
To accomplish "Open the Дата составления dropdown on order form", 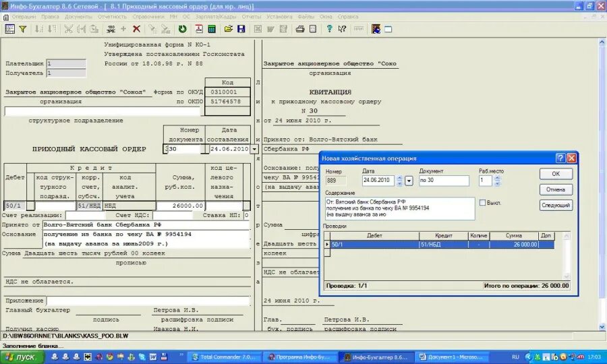I will [254, 149].
